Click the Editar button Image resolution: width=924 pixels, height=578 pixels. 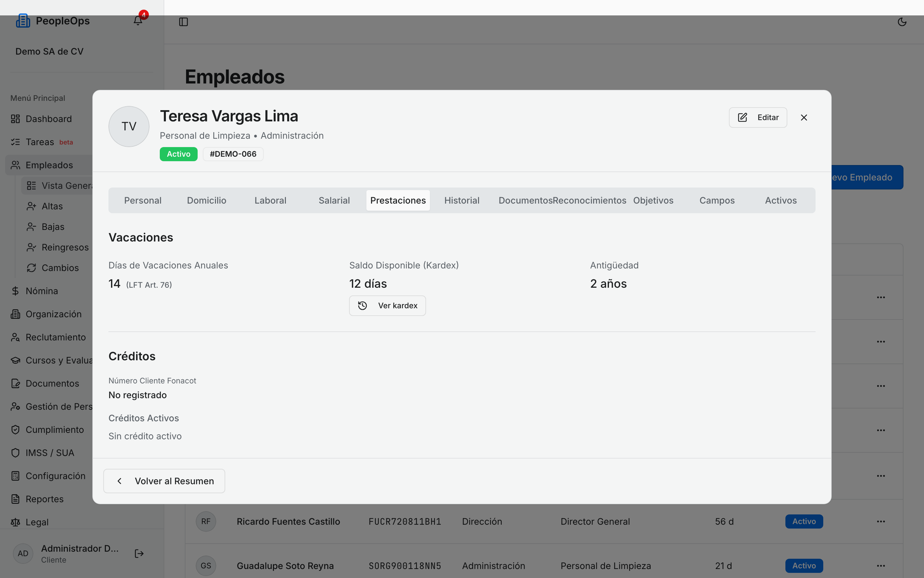click(x=757, y=117)
